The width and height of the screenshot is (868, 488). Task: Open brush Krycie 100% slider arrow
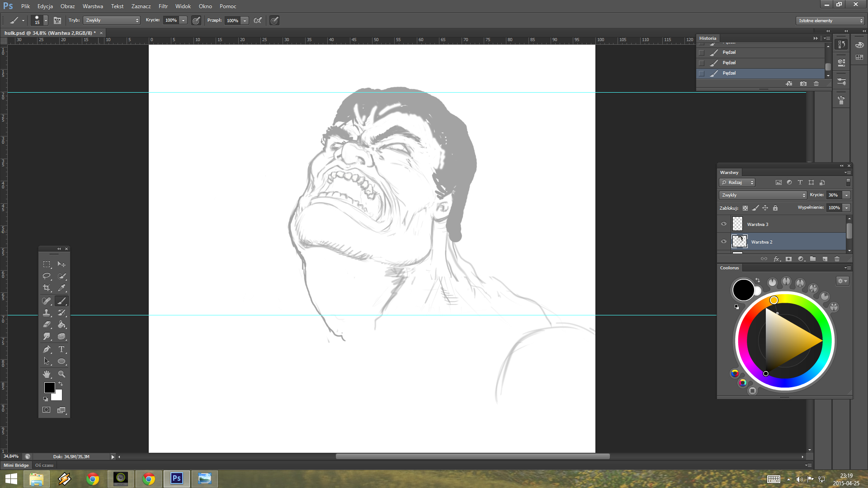pos(184,20)
